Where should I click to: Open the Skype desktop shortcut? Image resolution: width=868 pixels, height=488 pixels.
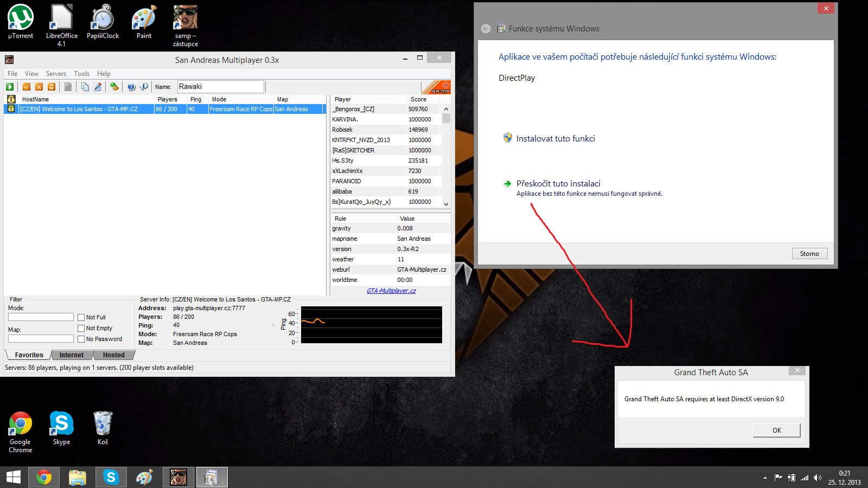pyautogui.click(x=61, y=428)
